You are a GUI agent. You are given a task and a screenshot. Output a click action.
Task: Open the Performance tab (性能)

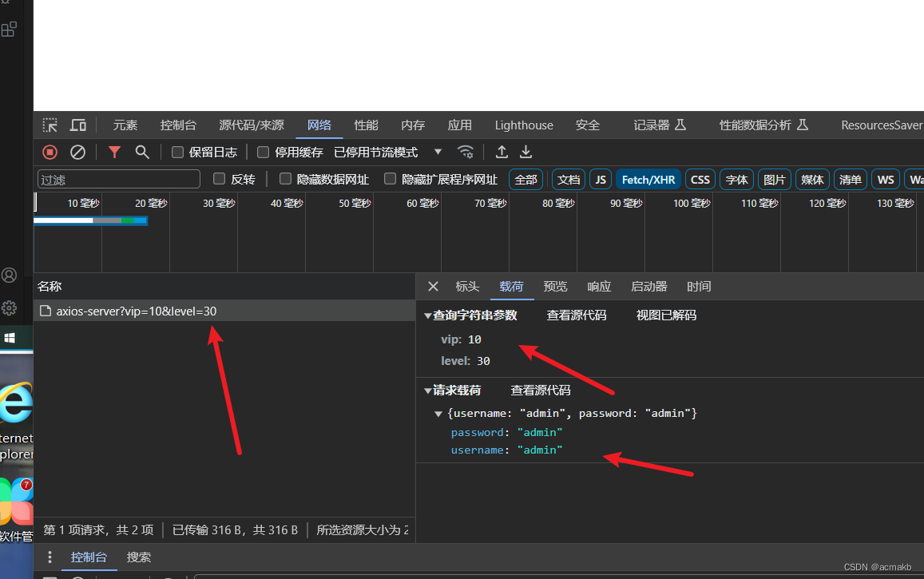click(366, 125)
